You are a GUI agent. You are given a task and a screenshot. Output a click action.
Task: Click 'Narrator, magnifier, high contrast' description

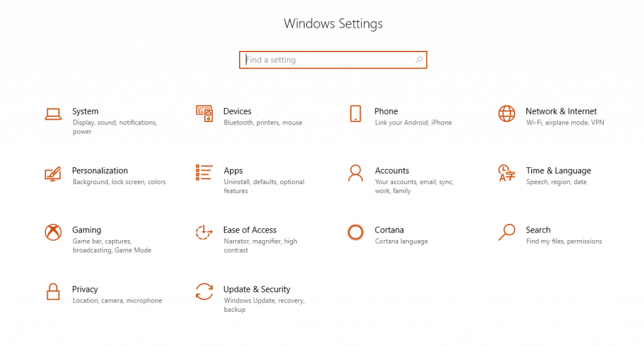click(260, 246)
